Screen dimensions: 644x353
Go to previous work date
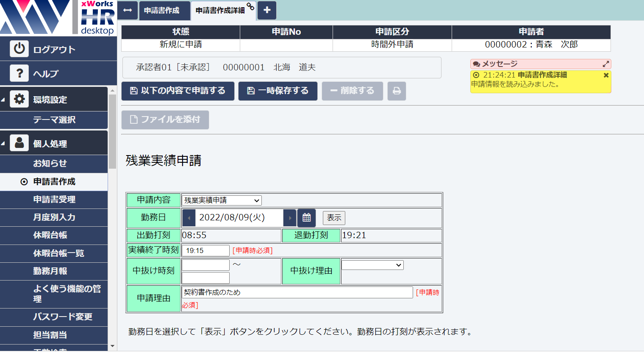pos(189,218)
